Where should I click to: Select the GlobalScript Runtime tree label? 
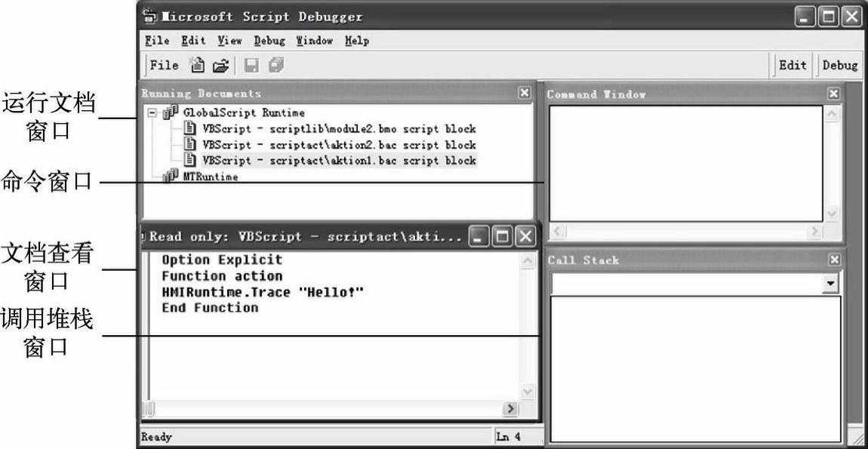(x=244, y=113)
